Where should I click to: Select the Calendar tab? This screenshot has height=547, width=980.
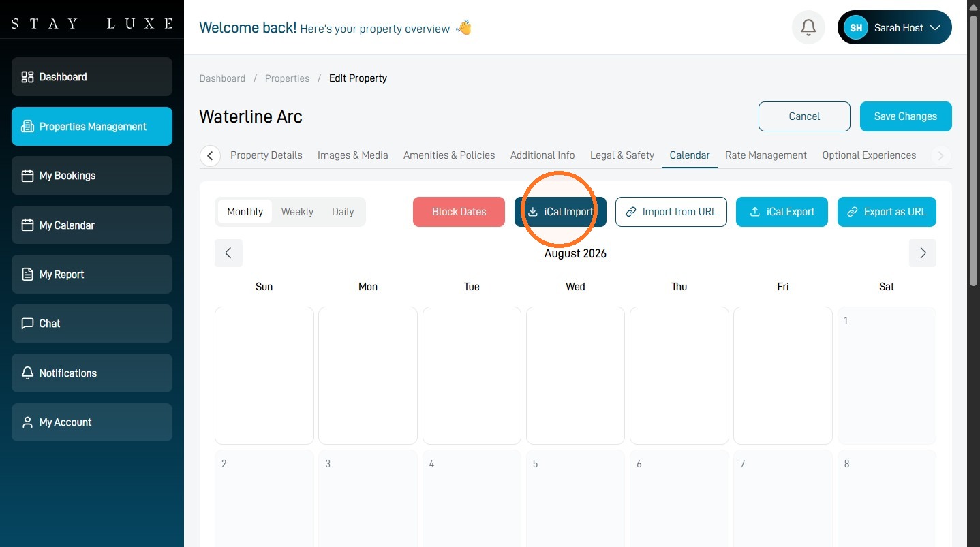[690, 155]
